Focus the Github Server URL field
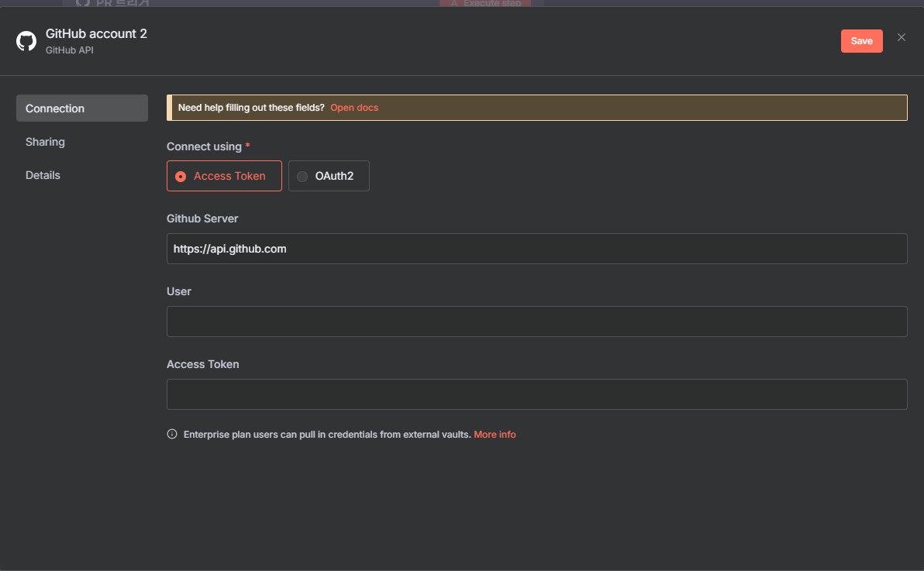This screenshot has height=571, width=924. pos(537,249)
